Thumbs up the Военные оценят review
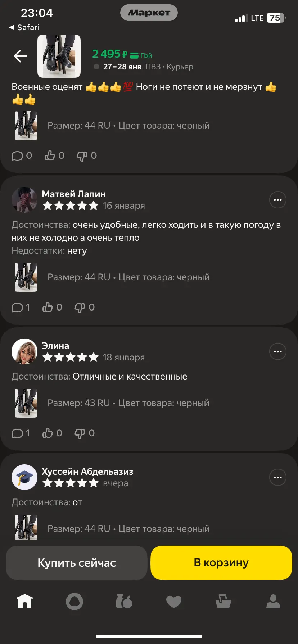 pyautogui.click(x=54, y=156)
